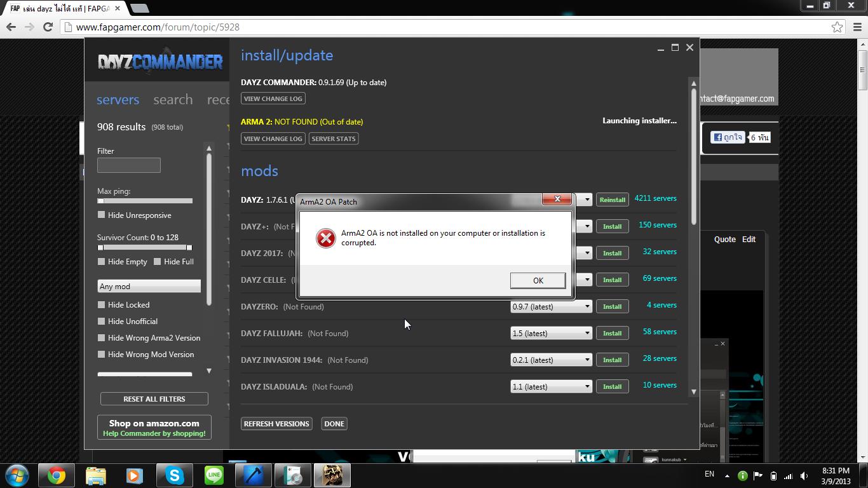Check the Hide Locked option

(x=101, y=304)
